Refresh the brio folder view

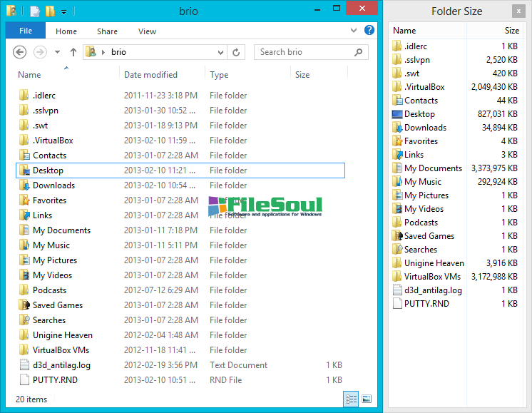(237, 52)
